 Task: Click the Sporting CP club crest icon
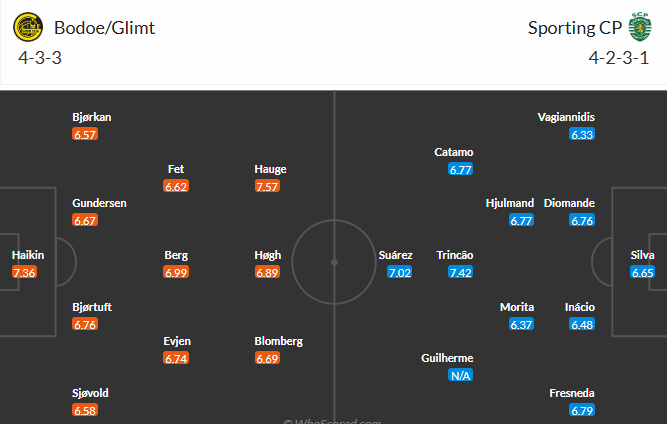[x=639, y=27]
